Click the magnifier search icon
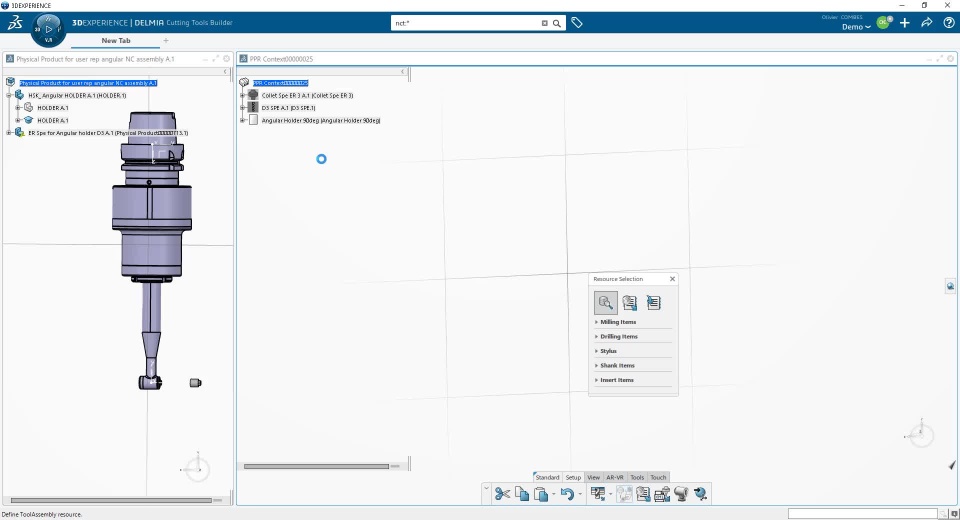The image size is (960, 520). [557, 23]
